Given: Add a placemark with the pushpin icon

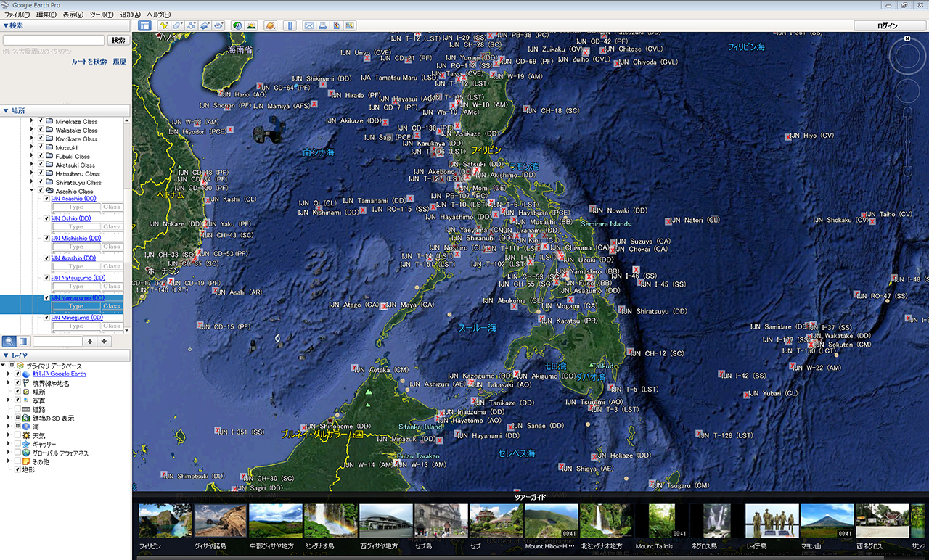Looking at the screenshot, I should click(x=164, y=25).
